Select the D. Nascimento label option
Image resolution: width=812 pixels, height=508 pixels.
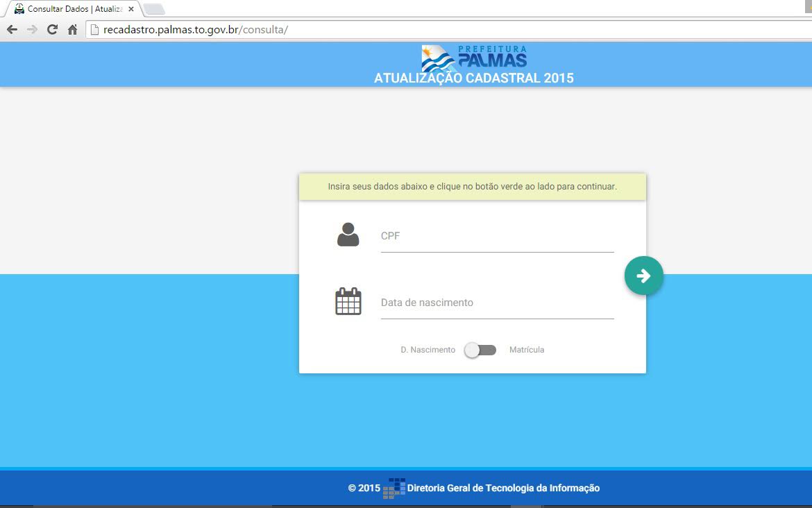click(428, 350)
